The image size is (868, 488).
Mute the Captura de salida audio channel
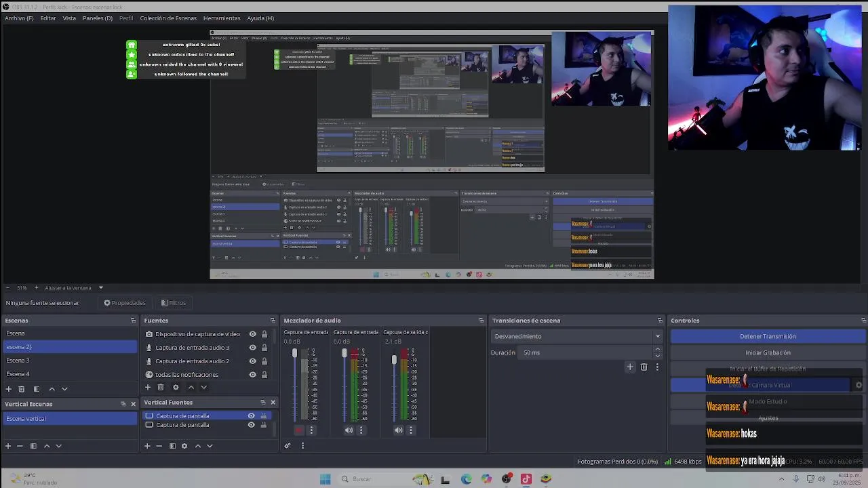(399, 430)
